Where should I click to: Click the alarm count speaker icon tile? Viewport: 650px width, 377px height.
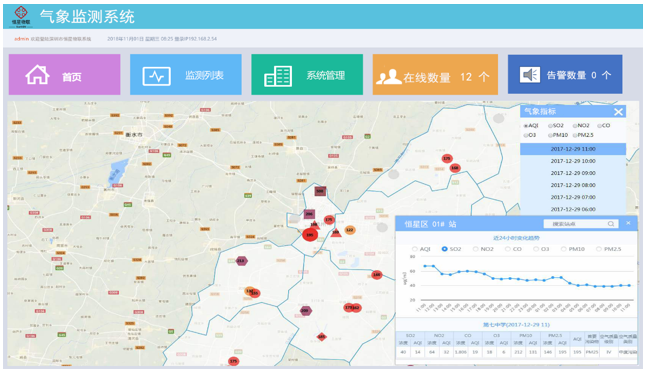(x=565, y=75)
